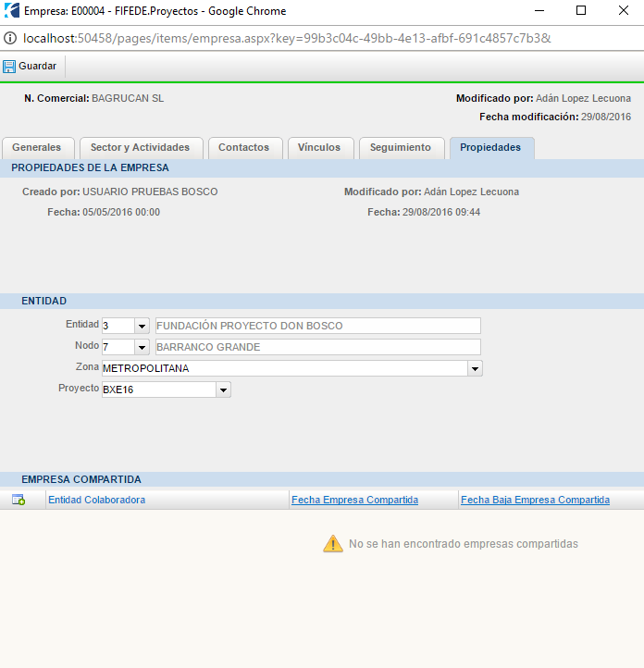The height and width of the screenshot is (668, 644).
Task: Click the FUNDACIÓN PROYECTO DON BOSCO field
Action: point(317,326)
